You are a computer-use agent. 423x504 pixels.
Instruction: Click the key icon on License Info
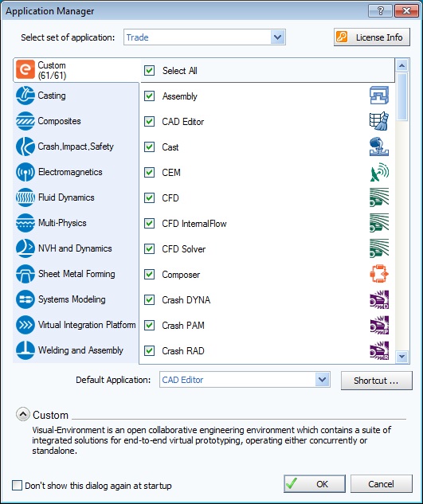tap(342, 37)
